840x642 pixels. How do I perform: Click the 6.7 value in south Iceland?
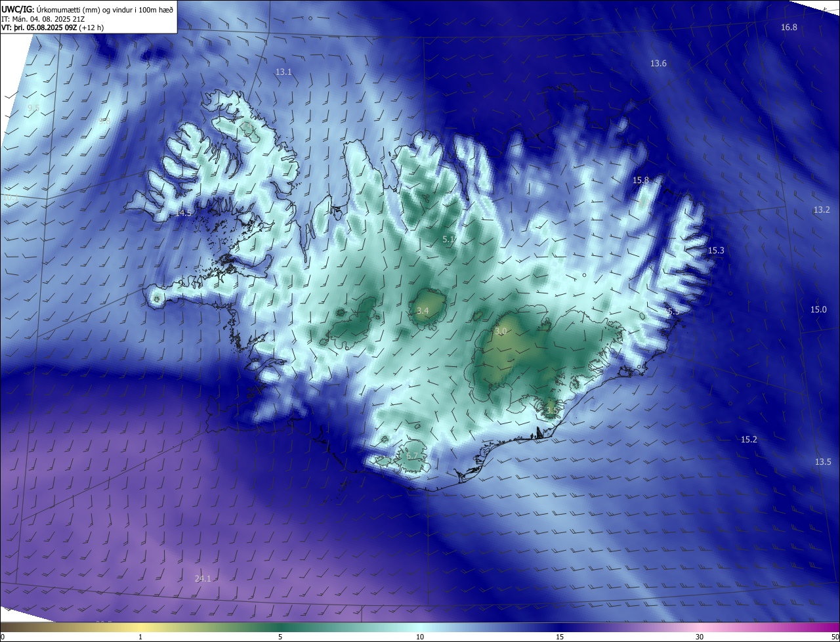pos(412,456)
